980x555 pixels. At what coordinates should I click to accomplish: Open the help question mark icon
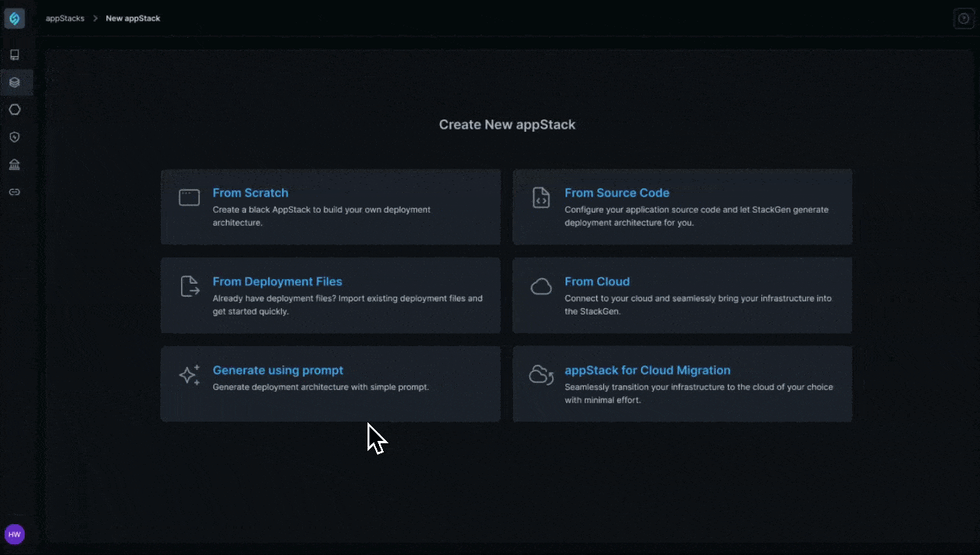pyautogui.click(x=963, y=18)
